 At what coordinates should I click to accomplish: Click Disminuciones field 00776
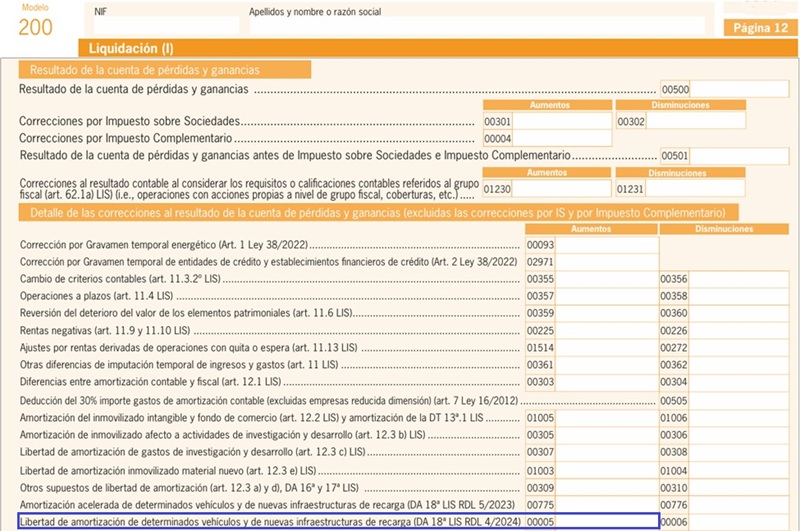[739, 505]
